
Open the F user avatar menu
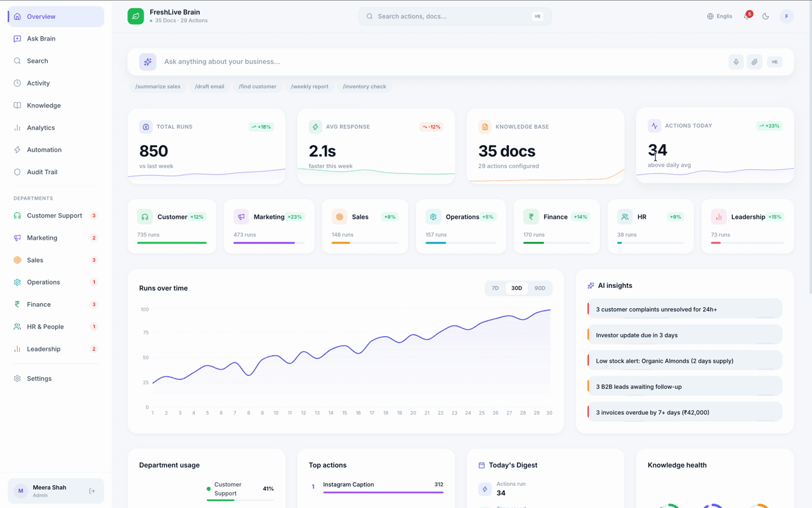(787, 16)
